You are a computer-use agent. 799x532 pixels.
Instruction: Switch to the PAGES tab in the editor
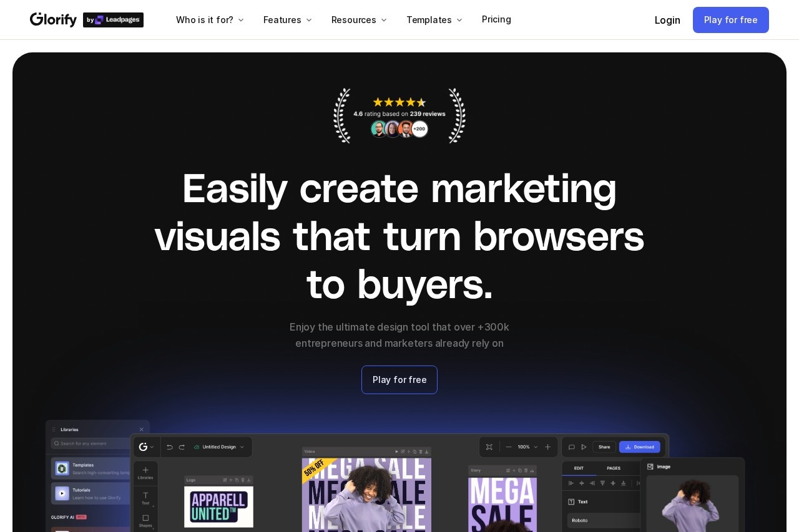click(x=614, y=468)
